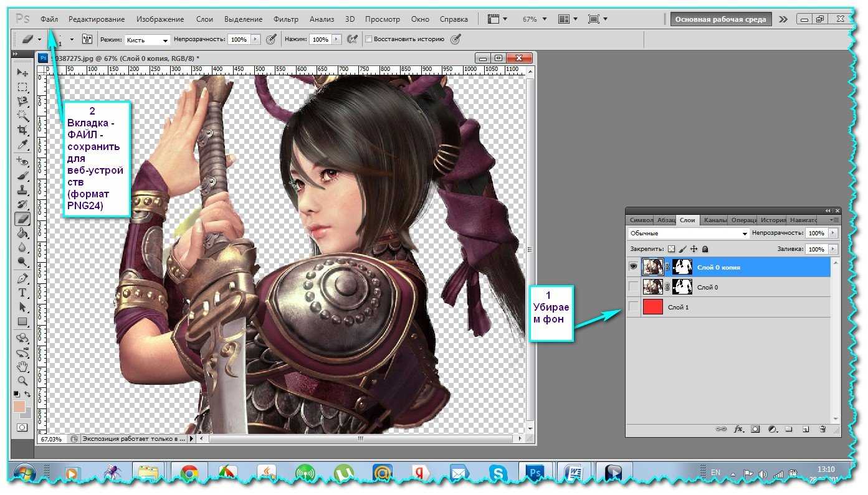Click the Основная рабочая среда button
Image resolution: width=868 pixels, height=495 pixels.
coord(721,19)
